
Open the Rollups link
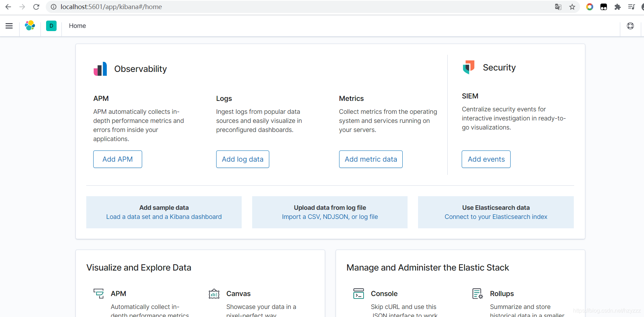click(x=502, y=294)
